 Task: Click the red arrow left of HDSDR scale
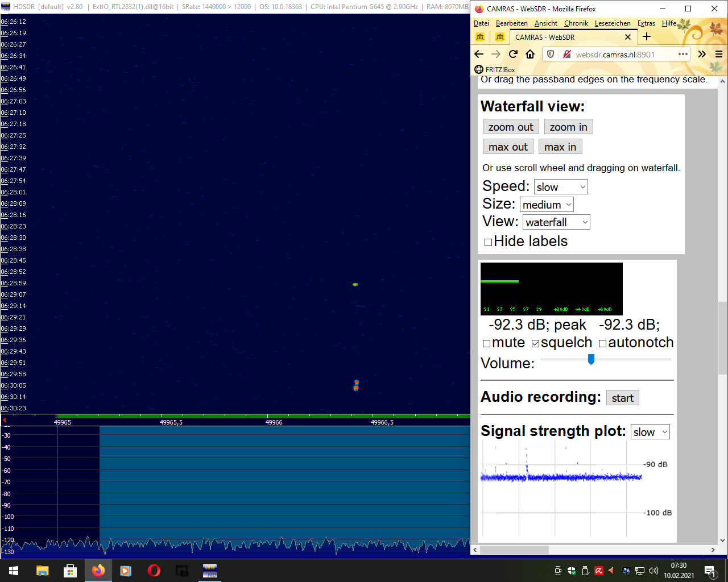coord(3,421)
